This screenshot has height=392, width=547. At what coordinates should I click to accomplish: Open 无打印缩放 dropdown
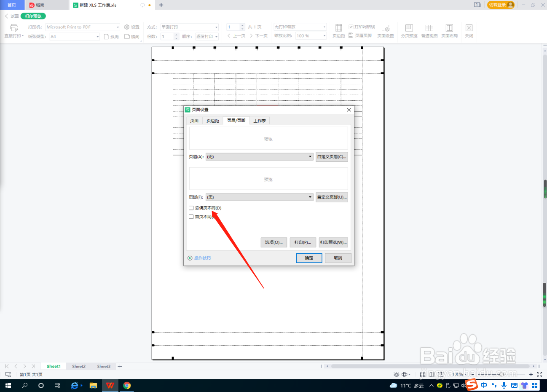pyautogui.click(x=300, y=27)
